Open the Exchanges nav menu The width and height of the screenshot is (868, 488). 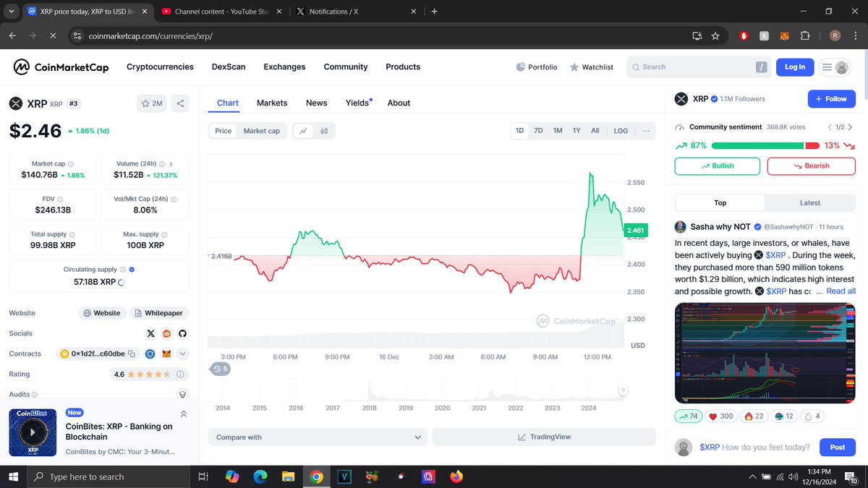tap(284, 67)
